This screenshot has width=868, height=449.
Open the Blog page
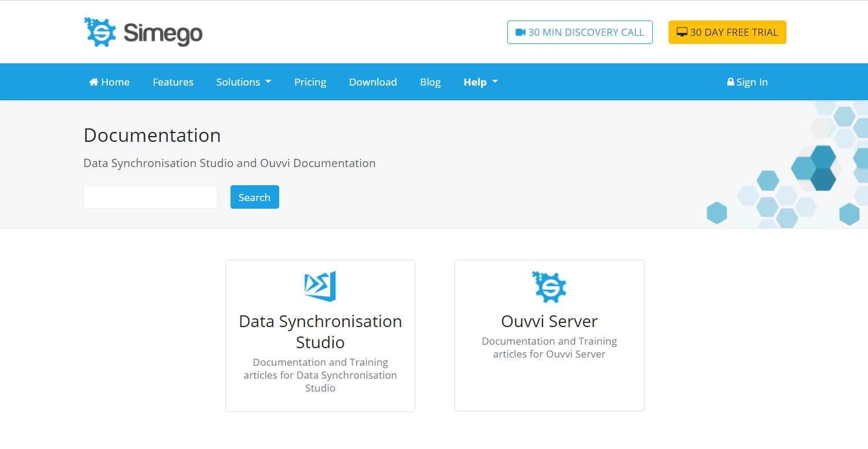pyautogui.click(x=430, y=82)
